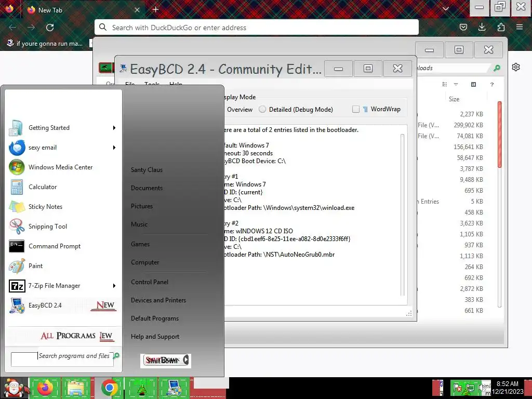Launch the Snipping Tool
Image resolution: width=532 pixels, height=399 pixels.
pyautogui.click(x=63, y=227)
